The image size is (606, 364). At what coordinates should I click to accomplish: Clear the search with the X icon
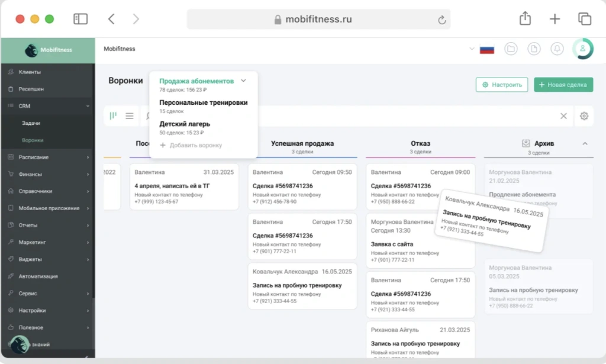click(563, 116)
